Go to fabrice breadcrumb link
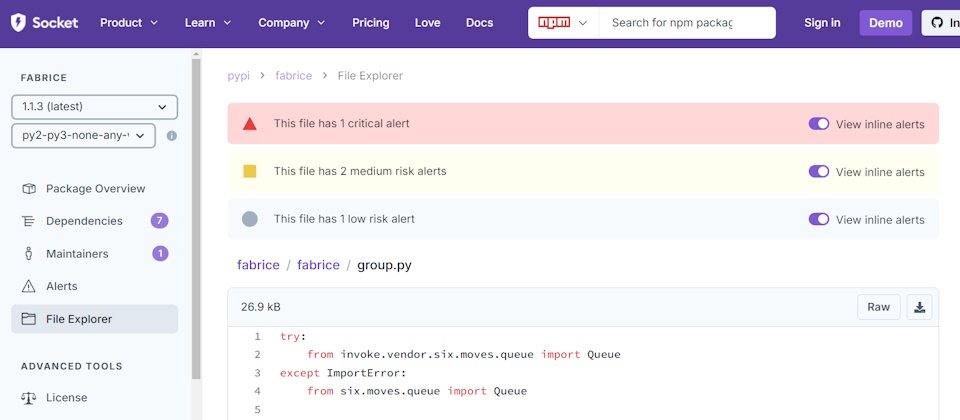 (293, 76)
